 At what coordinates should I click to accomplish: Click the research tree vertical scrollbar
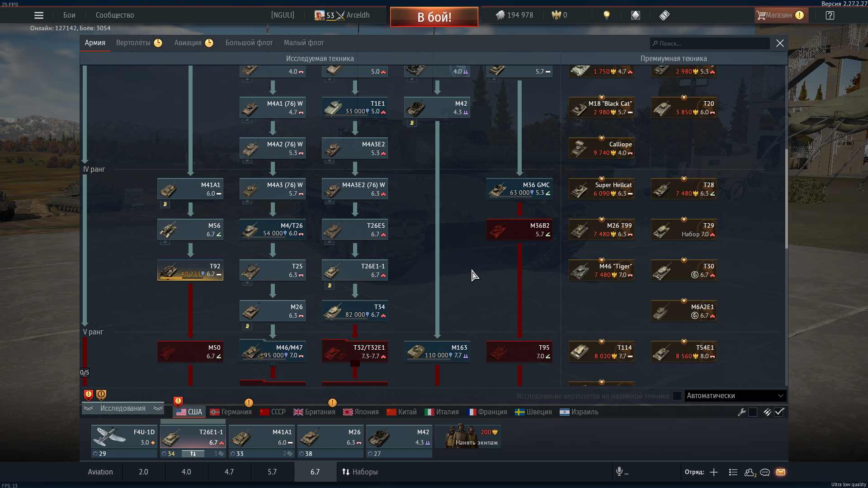click(x=786, y=199)
